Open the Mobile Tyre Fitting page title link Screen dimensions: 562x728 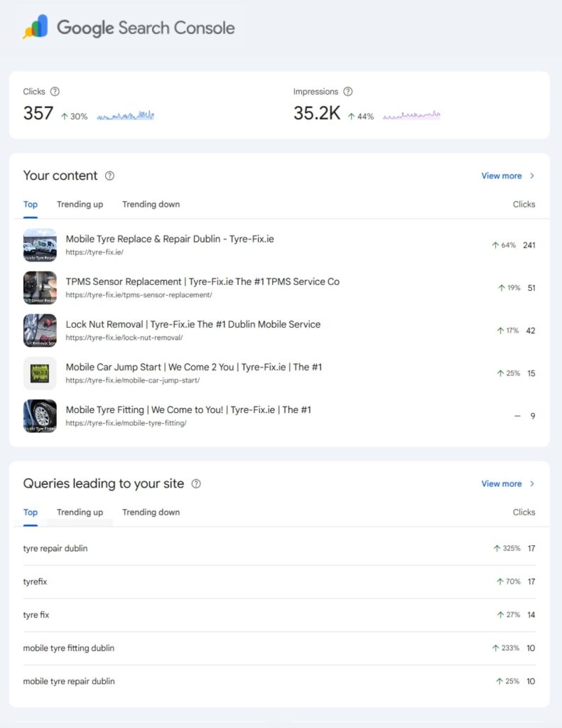pyautogui.click(x=188, y=409)
